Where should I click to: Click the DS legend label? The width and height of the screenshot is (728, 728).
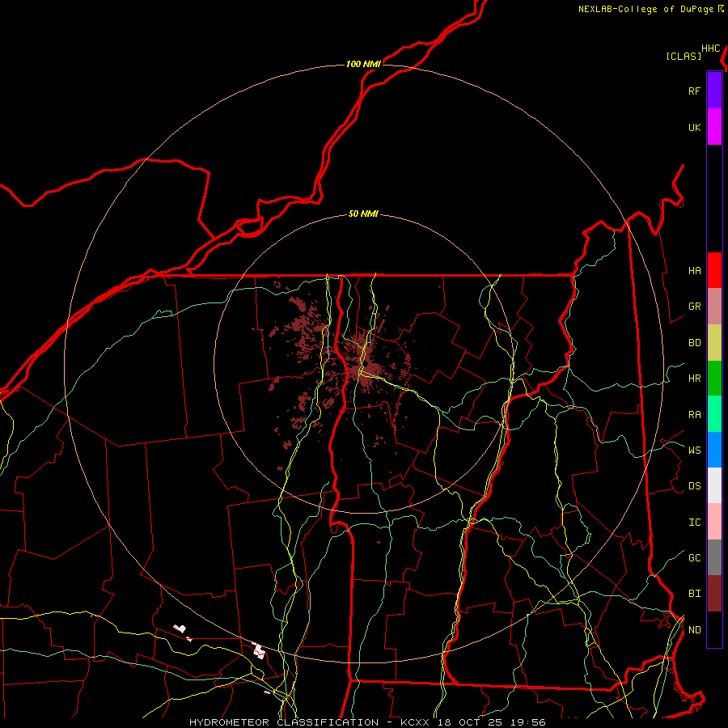pos(694,486)
